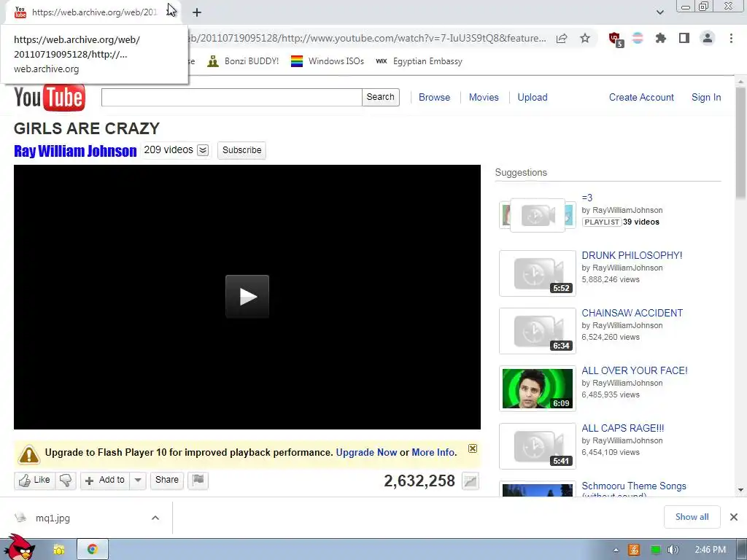Click the ALL OVER YOUR FACE thumbnail
747x560 pixels.
[x=538, y=389]
